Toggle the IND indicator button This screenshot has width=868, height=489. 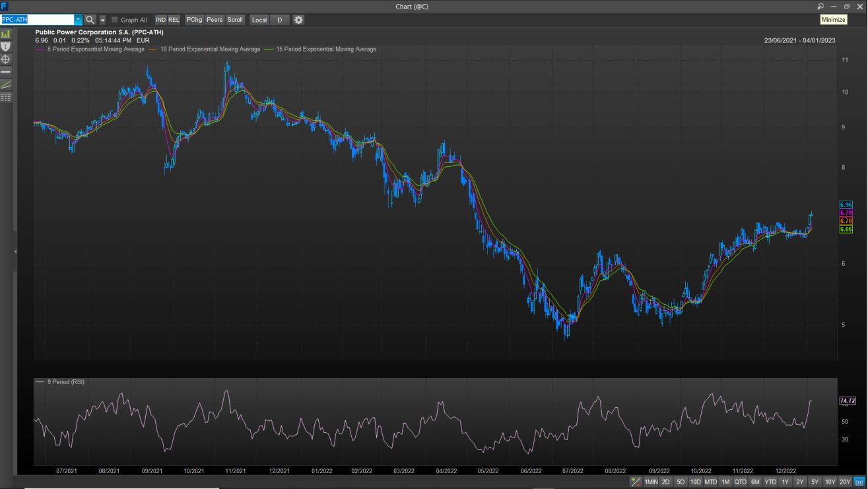(160, 20)
